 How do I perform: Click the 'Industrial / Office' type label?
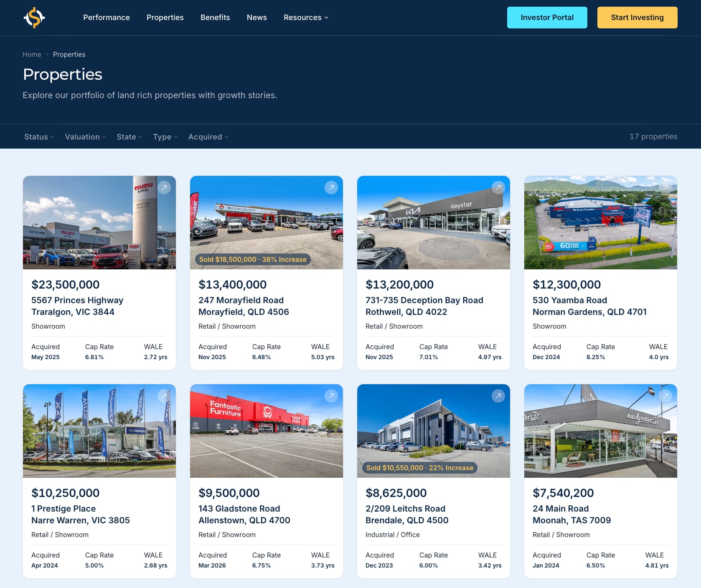[393, 535]
